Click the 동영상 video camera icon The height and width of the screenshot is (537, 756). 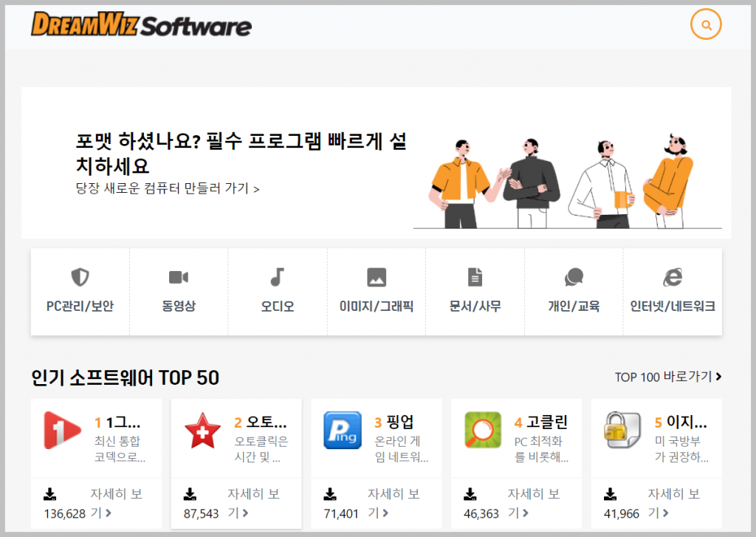(x=179, y=277)
